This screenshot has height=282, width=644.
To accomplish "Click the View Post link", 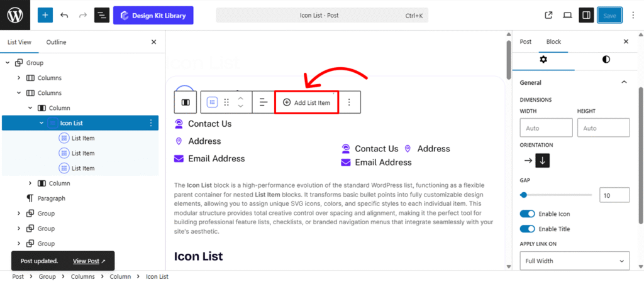I will pyautogui.click(x=89, y=261).
